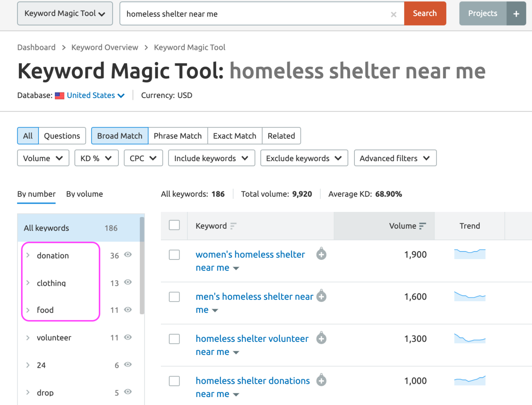The width and height of the screenshot is (532, 405).
Task: Clear the search field with X icon
Action: click(x=394, y=14)
